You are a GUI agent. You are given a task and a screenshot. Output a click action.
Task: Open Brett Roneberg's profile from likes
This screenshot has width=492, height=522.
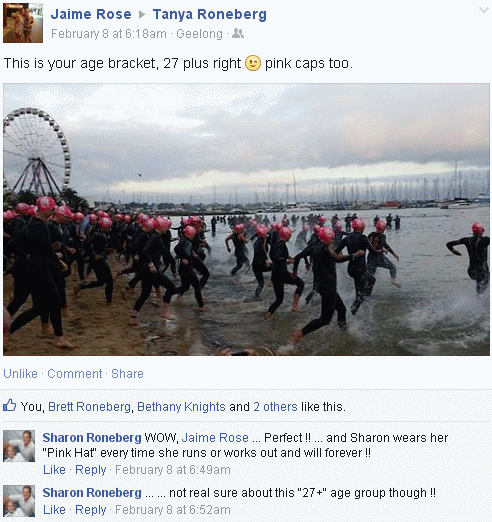point(89,407)
